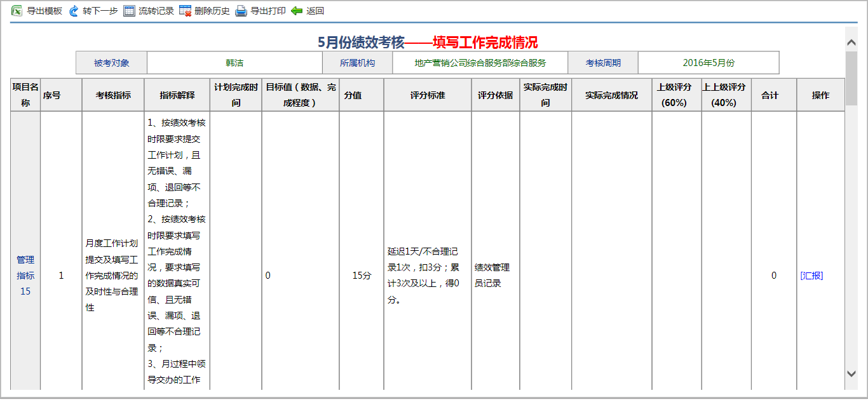Image resolution: width=868 pixels, height=400 pixels.
Task: Click the 韩洁 assessee name cell
Action: pyautogui.click(x=234, y=63)
